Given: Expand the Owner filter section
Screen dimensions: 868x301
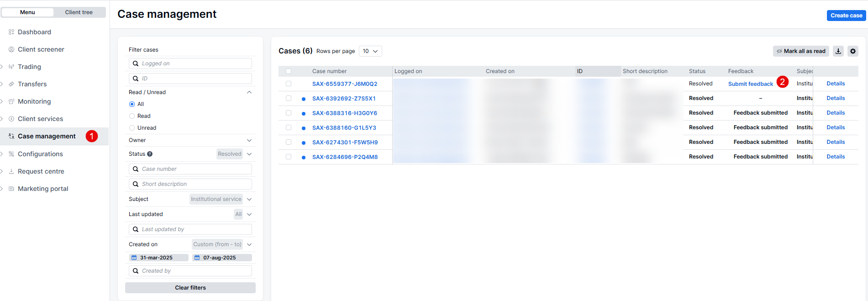Looking at the screenshot, I should pyautogui.click(x=249, y=140).
